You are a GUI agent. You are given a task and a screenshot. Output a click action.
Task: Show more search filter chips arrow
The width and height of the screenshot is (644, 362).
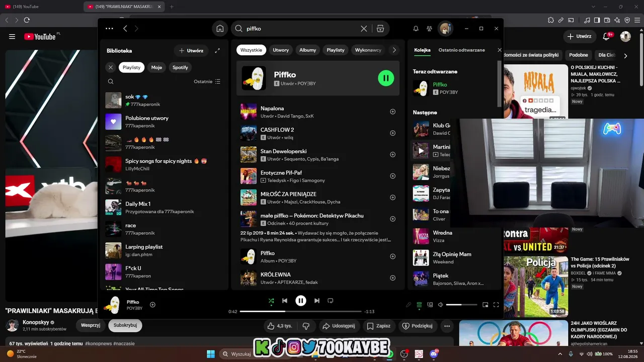pos(394,50)
